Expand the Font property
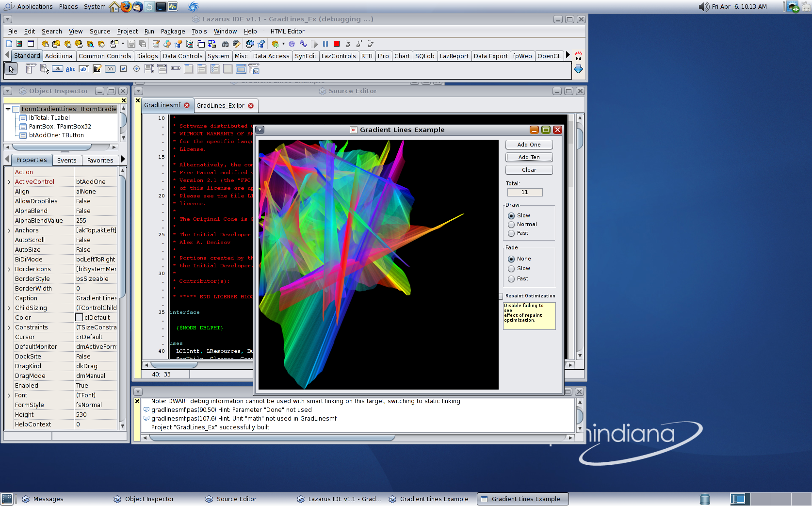Image resolution: width=812 pixels, height=506 pixels. [x=9, y=395]
